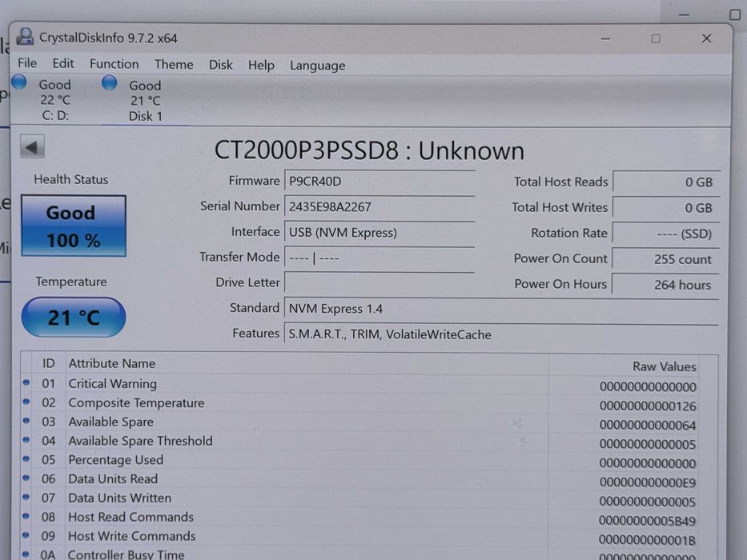
Task: Click the Attribute Name column header
Action: [112, 363]
